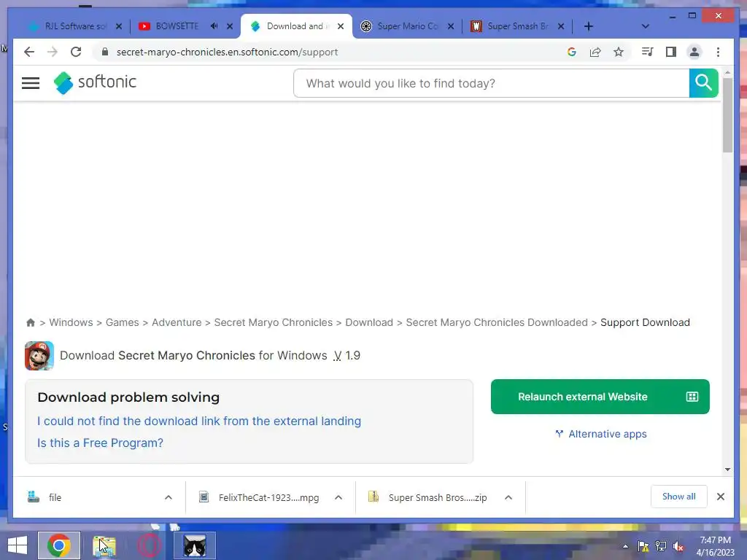Click Secret Maryo Chronicles breadcrumb link
Image resolution: width=747 pixels, height=560 pixels.
(273, 322)
